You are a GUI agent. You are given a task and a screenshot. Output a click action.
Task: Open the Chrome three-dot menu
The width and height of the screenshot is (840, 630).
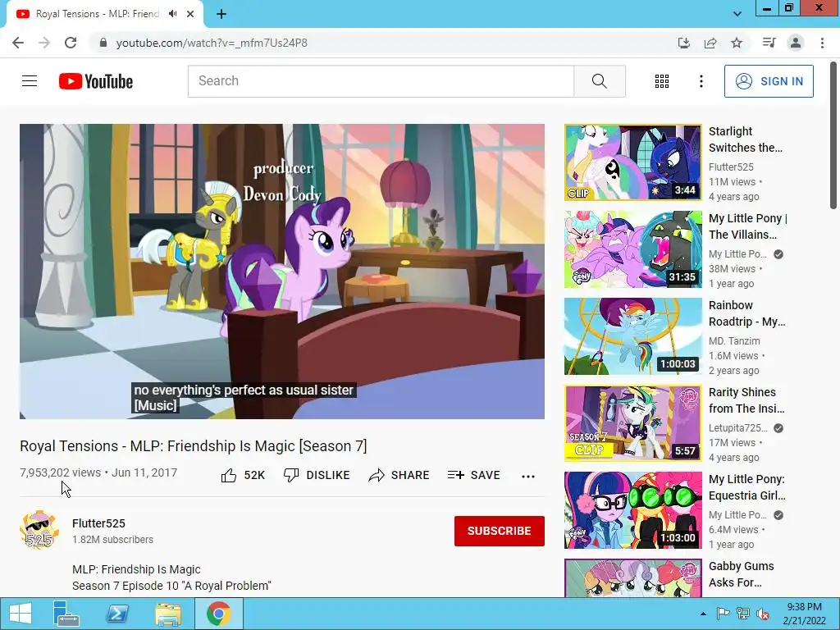(x=822, y=43)
